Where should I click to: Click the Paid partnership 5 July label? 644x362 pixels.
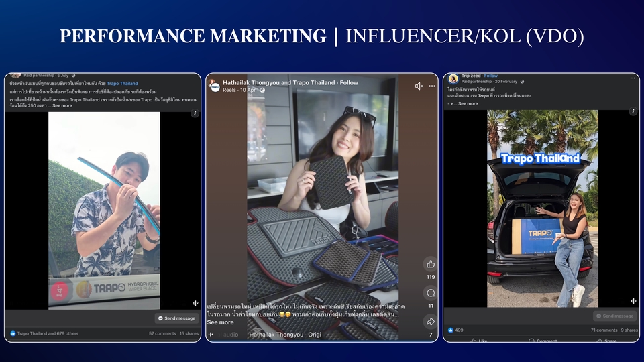click(x=46, y=76)
